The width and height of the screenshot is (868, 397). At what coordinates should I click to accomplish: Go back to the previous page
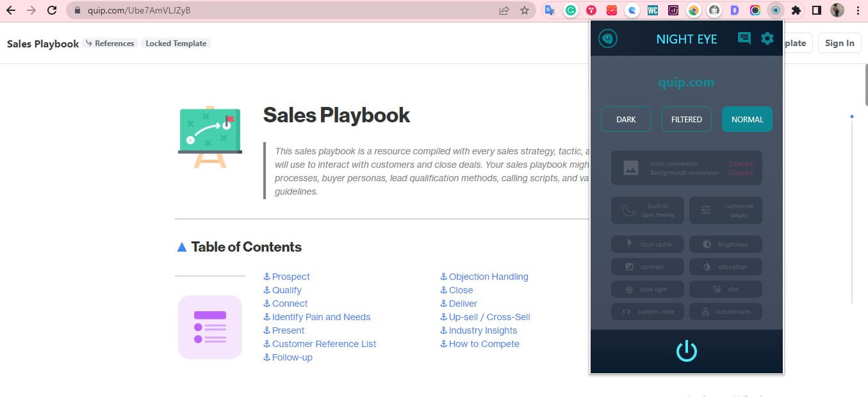coord(11,10)
